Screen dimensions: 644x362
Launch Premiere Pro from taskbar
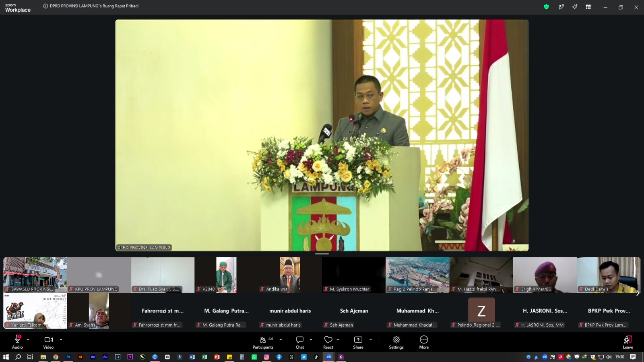click(130, 357)
